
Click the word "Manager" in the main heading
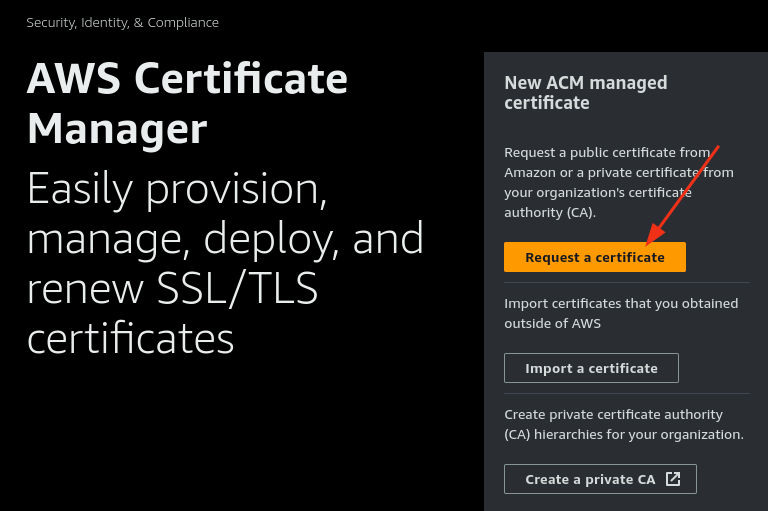117,129
